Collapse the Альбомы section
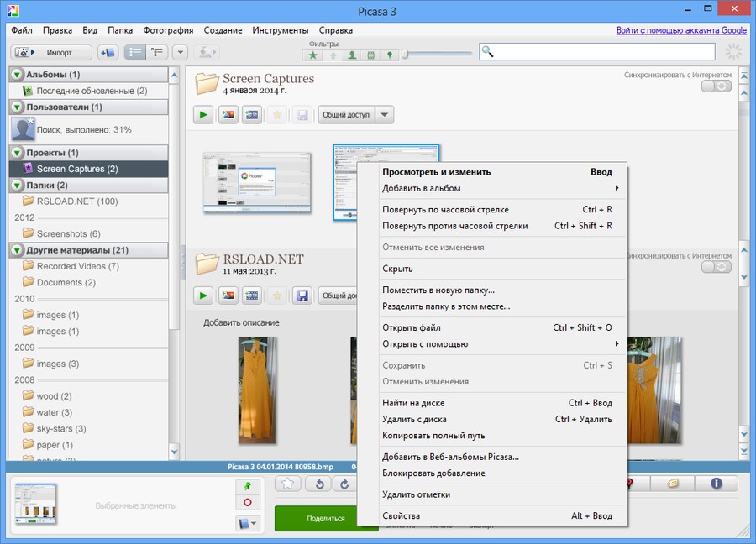Screen dimensions: 756x544 click(x=18, y=75)
